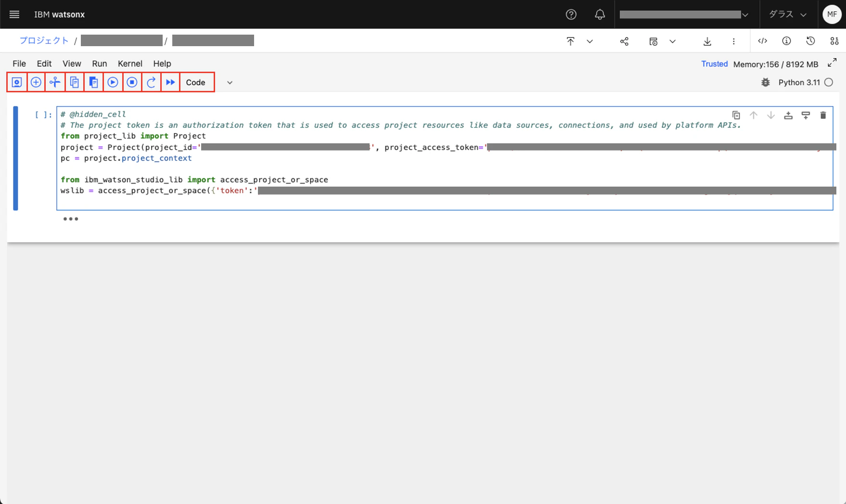The width and height of the screenshot is (846, 504).
Task: Expand the cell type chevron
Action: pos(230,83)
